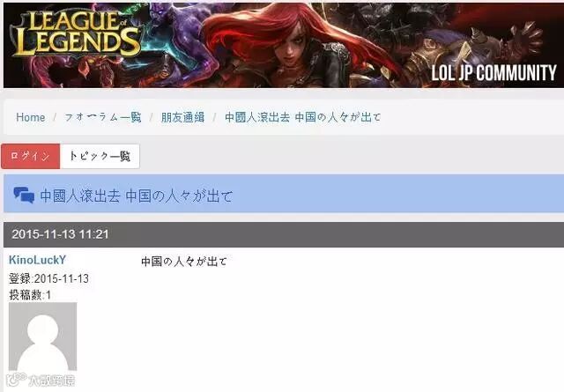Go to フォーラム一覧 breadcrumb

point(103,117)
